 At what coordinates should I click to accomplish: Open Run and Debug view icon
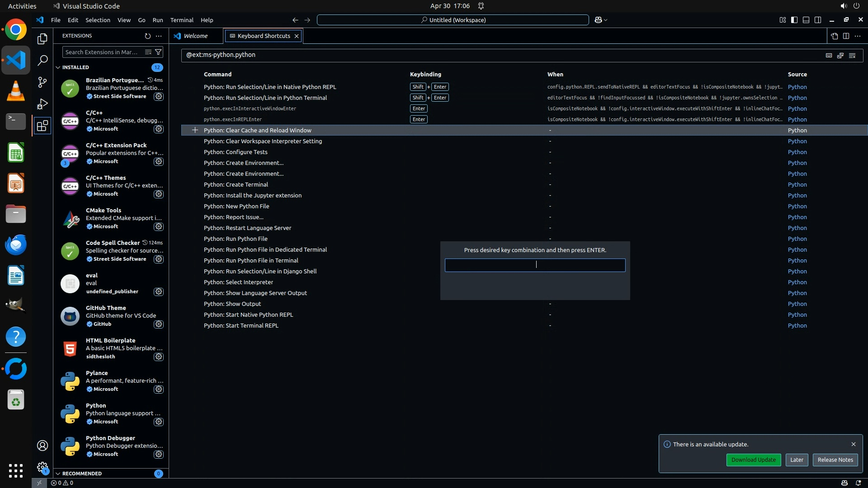[x=42, y=104]
